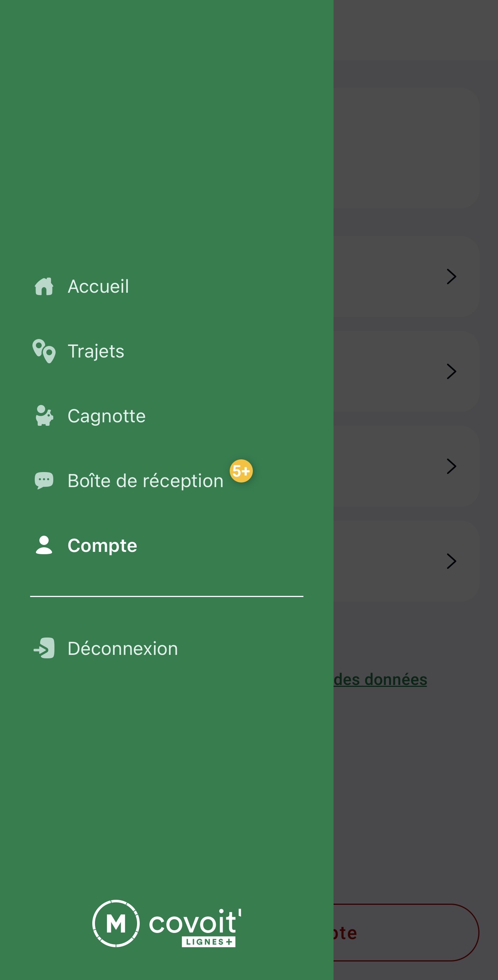Select the Compte menu entry
The width and height of the screenshot is (498, 980).
[x=102, y=546]
